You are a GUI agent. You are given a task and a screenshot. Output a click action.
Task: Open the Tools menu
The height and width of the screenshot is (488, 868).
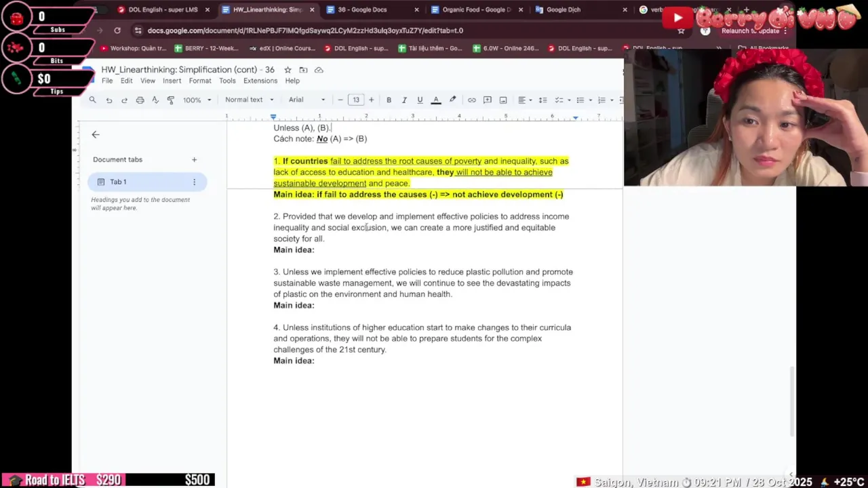pos(227,81)
